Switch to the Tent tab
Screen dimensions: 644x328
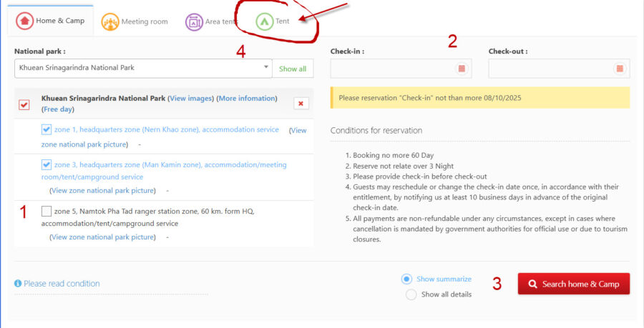(x=273, y=21)
